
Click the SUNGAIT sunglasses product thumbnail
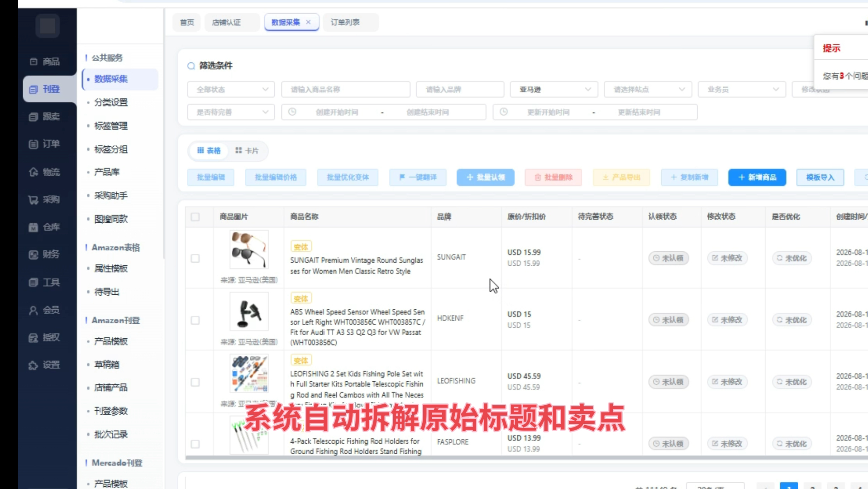click(x=249, y=250)
